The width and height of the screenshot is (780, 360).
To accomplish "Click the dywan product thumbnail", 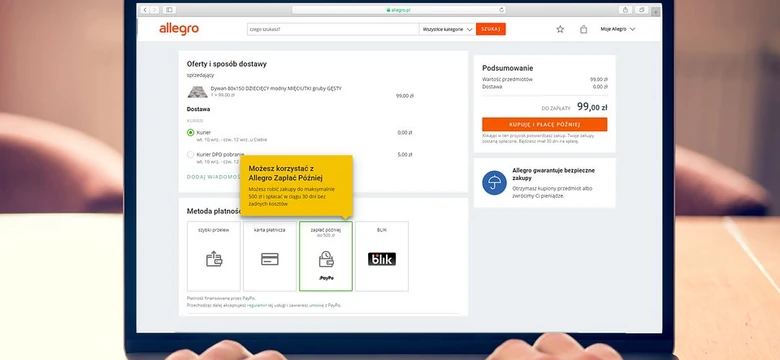I will coord(197,91).
